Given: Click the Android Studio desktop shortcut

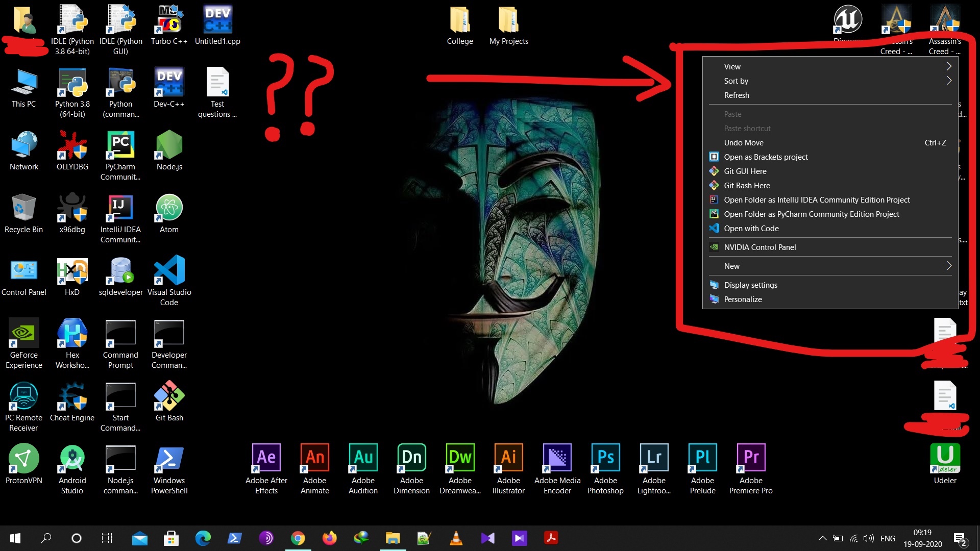Looking at the screenshot, I should pyautogui.click(x=72, y=459).
